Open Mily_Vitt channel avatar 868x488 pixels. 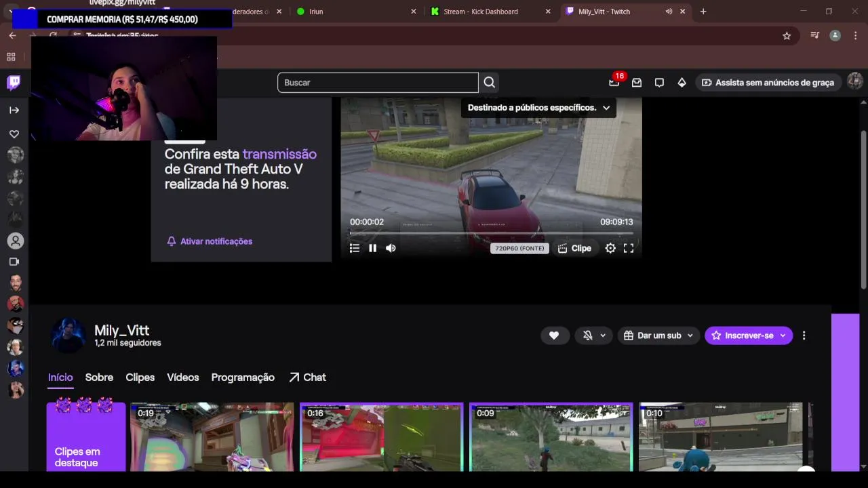point(68,335)
